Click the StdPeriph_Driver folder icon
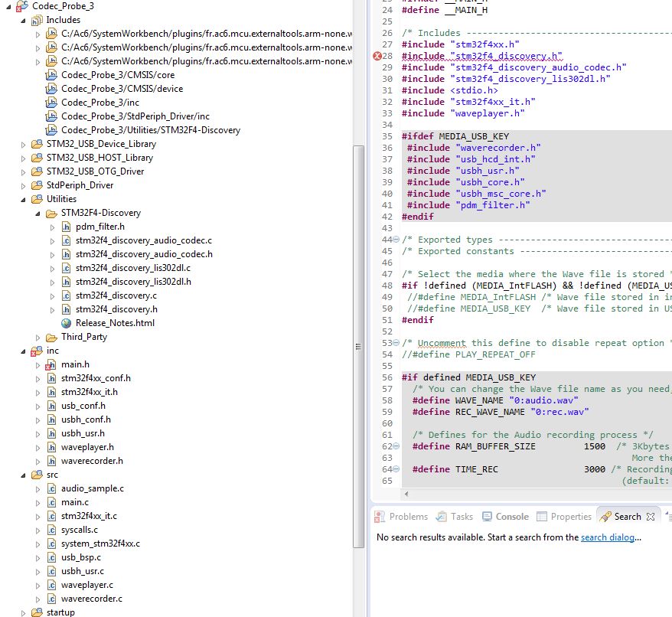Screen dimensions: 672x617 [x=37, y=185]
